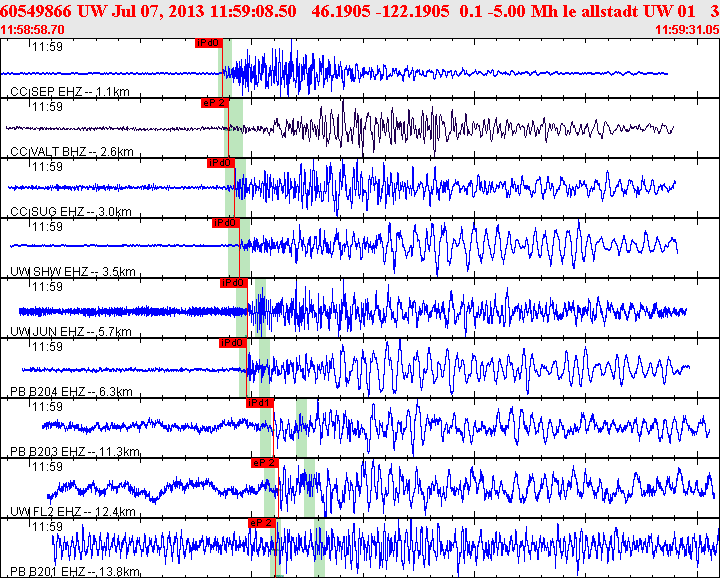Screen dimensions: 720x578
Task: Click the coordinates 46.1905 -122.1905 in header
Action: (383, 11)
